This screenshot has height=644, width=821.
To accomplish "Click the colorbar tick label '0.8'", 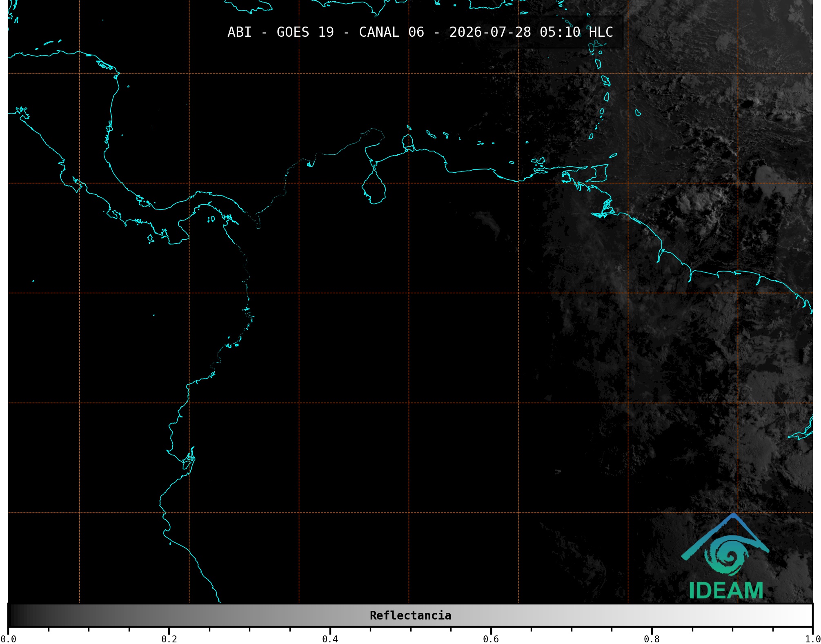I will pyautogui.click(x=652, y=639).
